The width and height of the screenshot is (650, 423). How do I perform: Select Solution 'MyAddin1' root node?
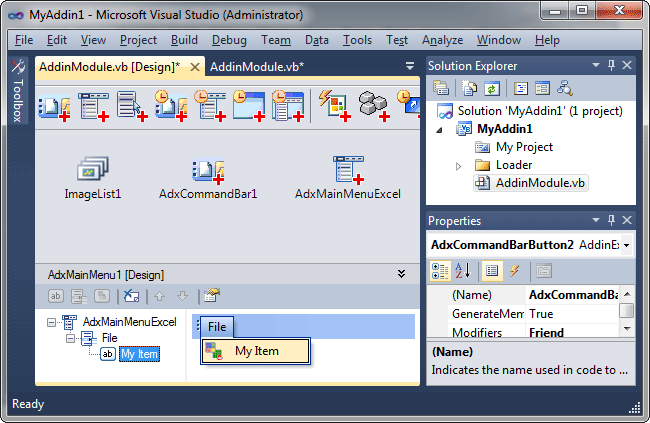click(530, 111)
